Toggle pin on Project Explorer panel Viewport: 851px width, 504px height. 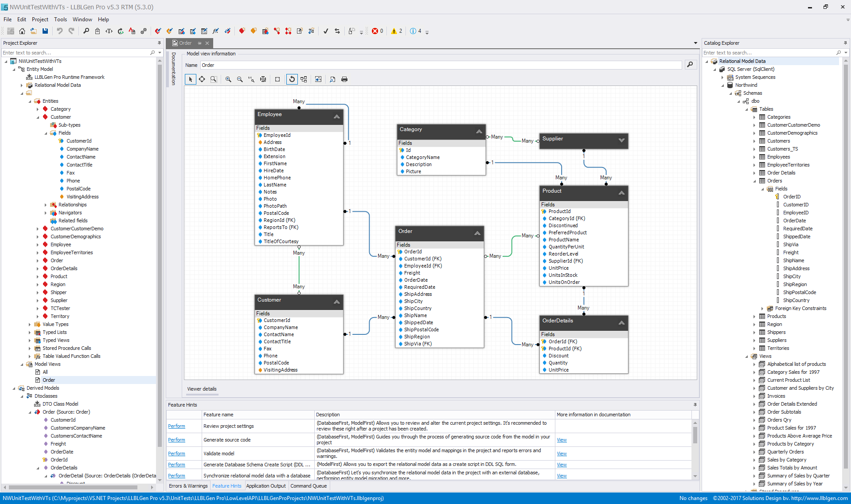[x=159, y=43]
